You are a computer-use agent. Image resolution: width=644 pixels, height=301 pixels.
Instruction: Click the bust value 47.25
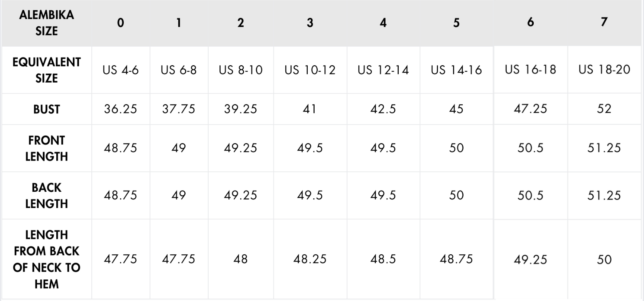point(531,108)
